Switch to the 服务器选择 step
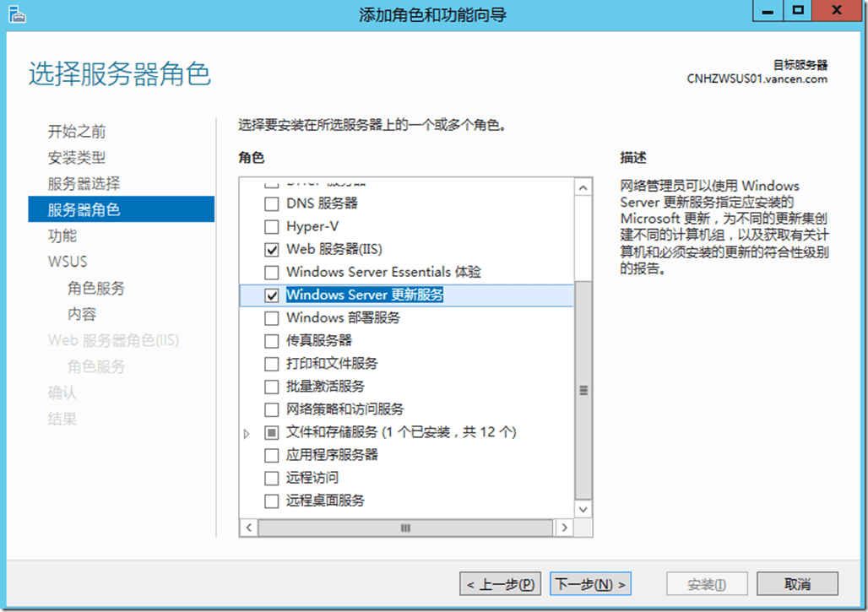 (84, 184)
